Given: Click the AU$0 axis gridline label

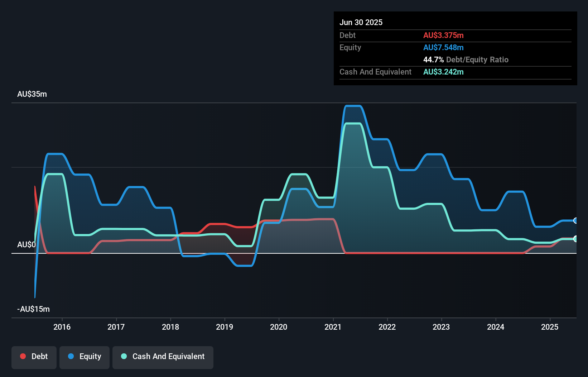Looking at the screenshot, I should point(26,244).
